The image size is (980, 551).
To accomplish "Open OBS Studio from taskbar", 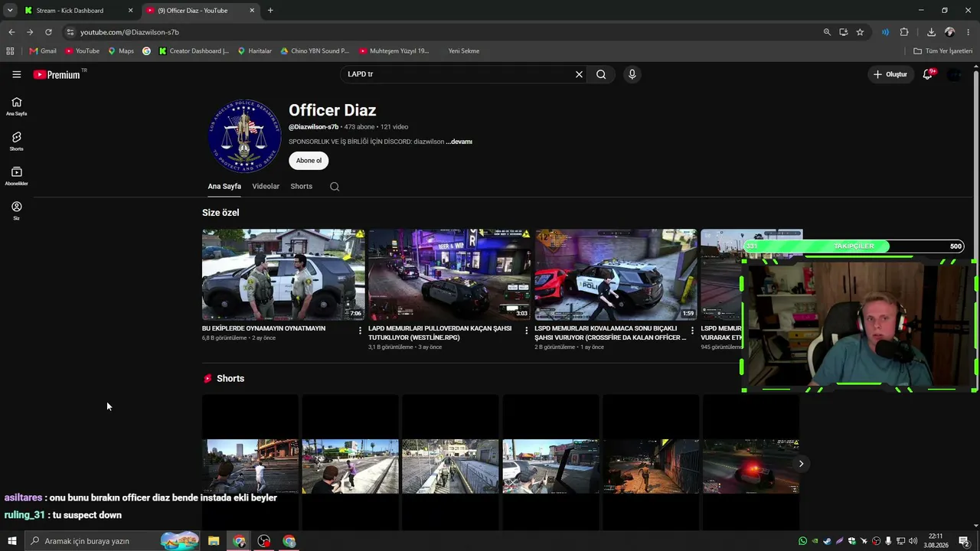I will pos(264,541).
